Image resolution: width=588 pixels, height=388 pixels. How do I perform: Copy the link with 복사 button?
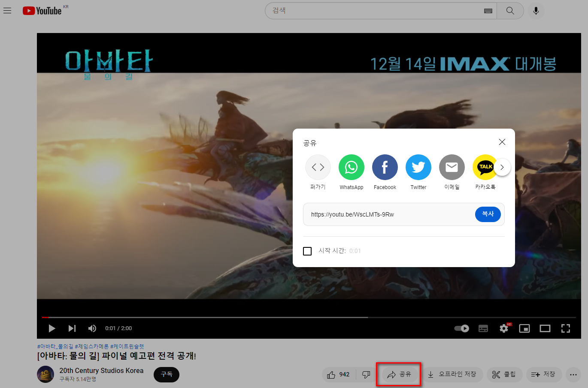click(488, 214)
